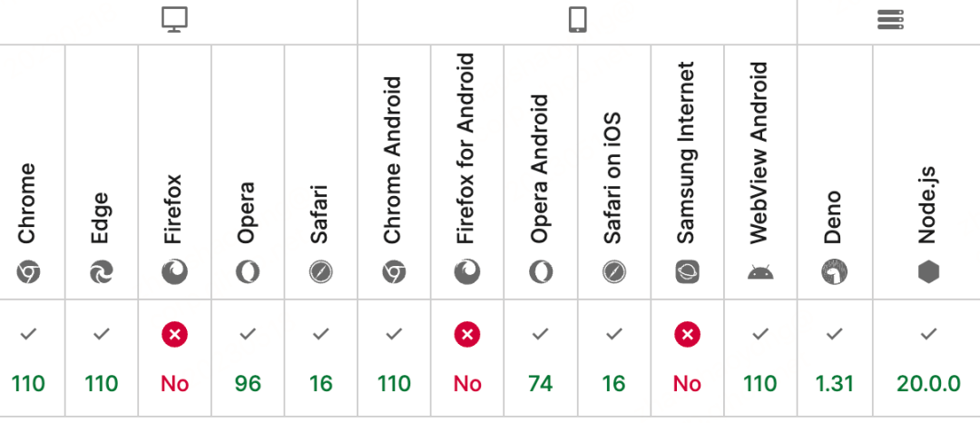Click the Samsung Internet logo
Viewport: 980px width, 423px height.
[687, 271]
